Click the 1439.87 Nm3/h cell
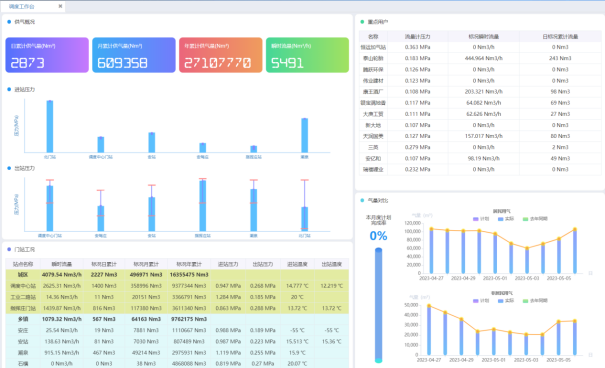The image size is (605, 368). tap(62, 308)
